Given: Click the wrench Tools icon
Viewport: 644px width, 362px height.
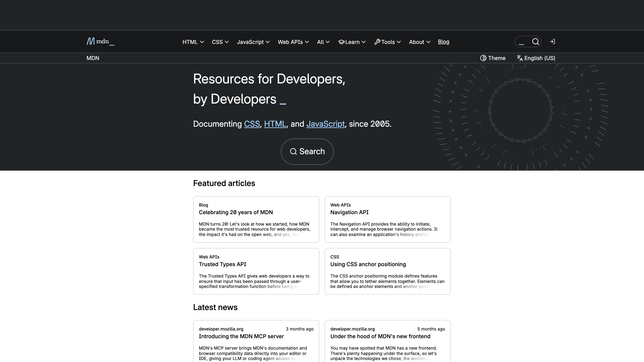Looking at the screenshot, I should tap(377, 42).
